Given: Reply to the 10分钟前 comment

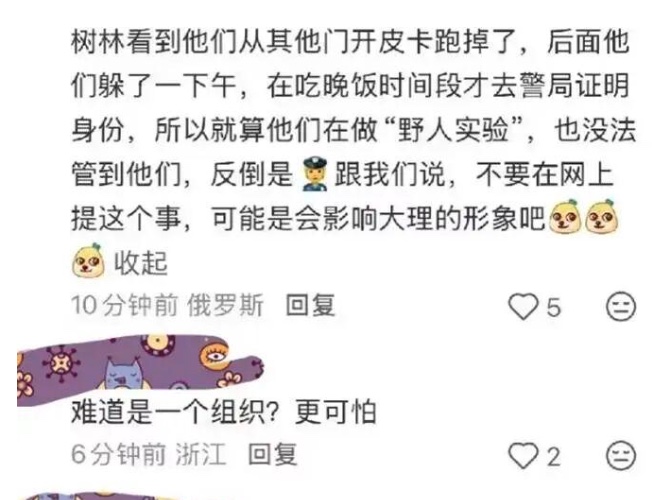Looking at the screenshot, I should (310, 305).
